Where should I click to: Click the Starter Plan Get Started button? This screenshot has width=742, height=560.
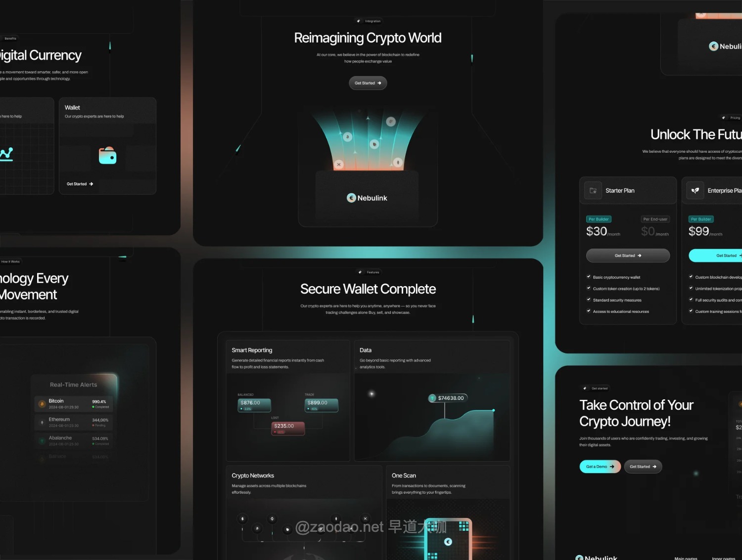pos(628,256)
